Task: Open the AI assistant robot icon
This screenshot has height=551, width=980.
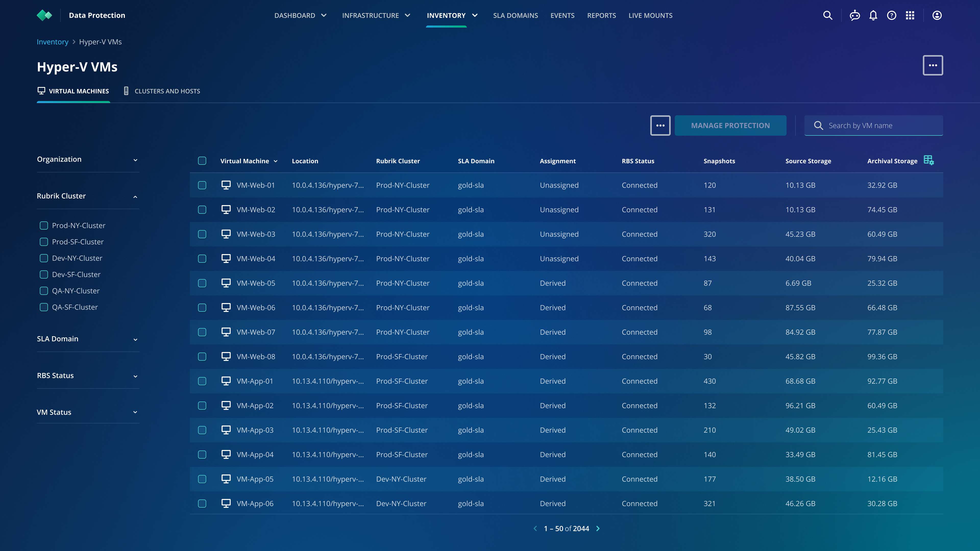Action: [854, 15]
